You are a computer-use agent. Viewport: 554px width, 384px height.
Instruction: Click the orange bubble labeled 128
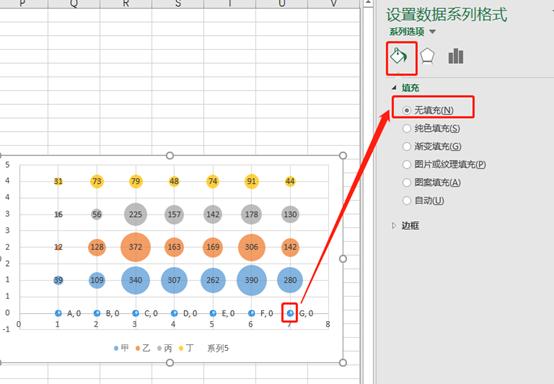coord(96,247)
